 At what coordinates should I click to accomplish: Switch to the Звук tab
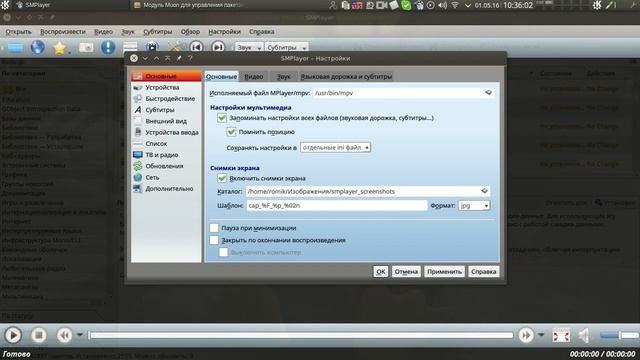click(x=284, y=76)
